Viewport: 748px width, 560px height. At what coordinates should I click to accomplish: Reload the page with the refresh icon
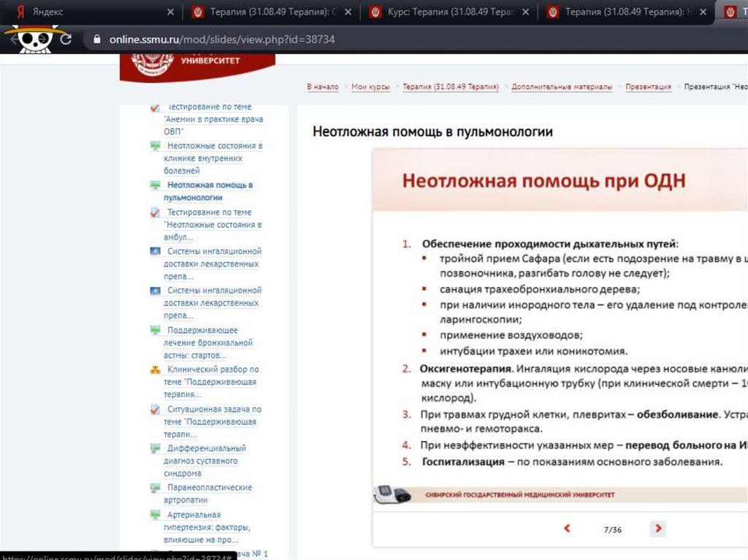coord(66,39)
